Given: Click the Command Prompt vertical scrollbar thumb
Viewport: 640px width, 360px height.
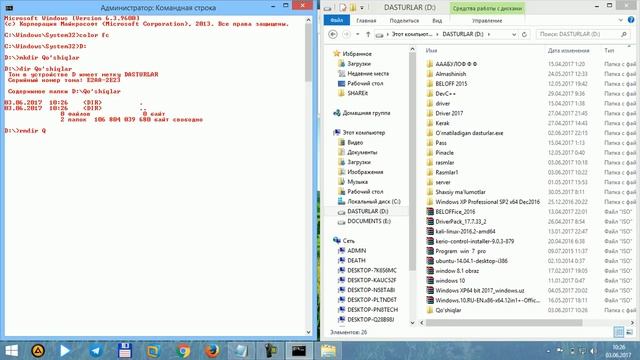Looking at the screenshot, I should point(309,52).
